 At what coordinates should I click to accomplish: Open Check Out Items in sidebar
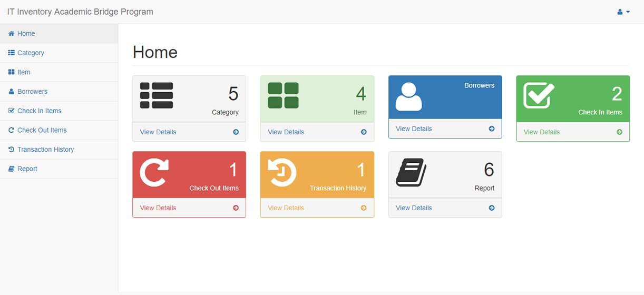(42, 130)
